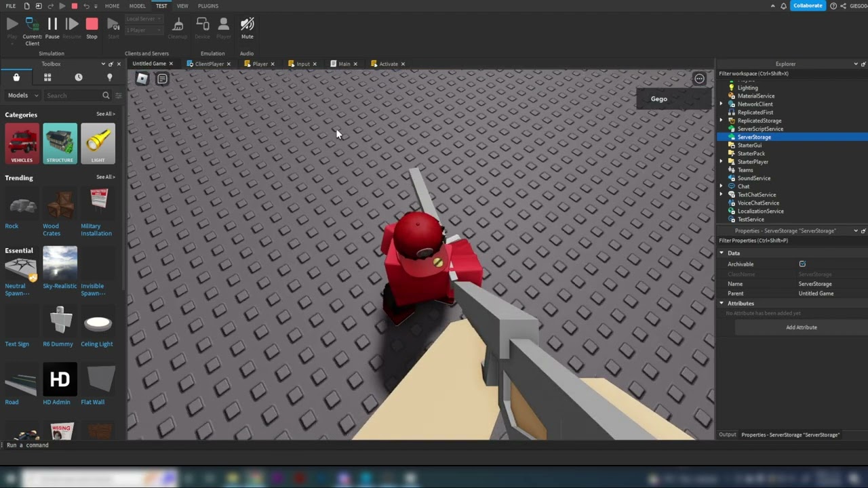Screen dimensions: 868x488
Task: Click the Filter workspace input field
Action: click(791, 73)
